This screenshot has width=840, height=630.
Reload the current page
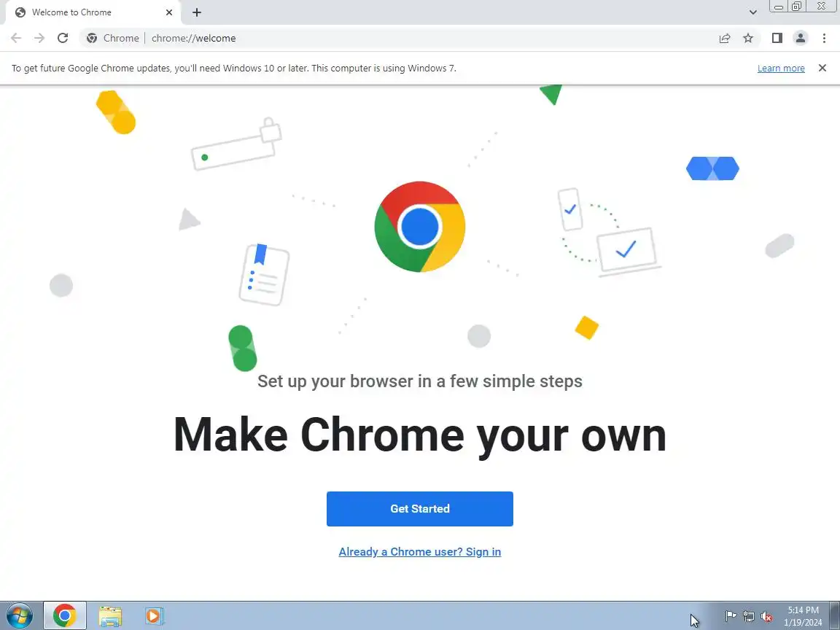point(63,38)
